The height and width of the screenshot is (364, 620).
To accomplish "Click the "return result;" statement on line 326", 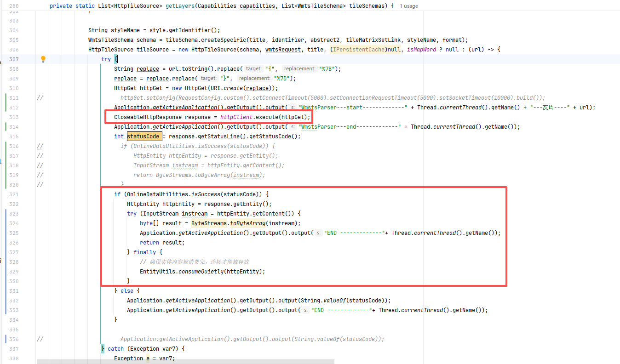I will click(162, 243).
